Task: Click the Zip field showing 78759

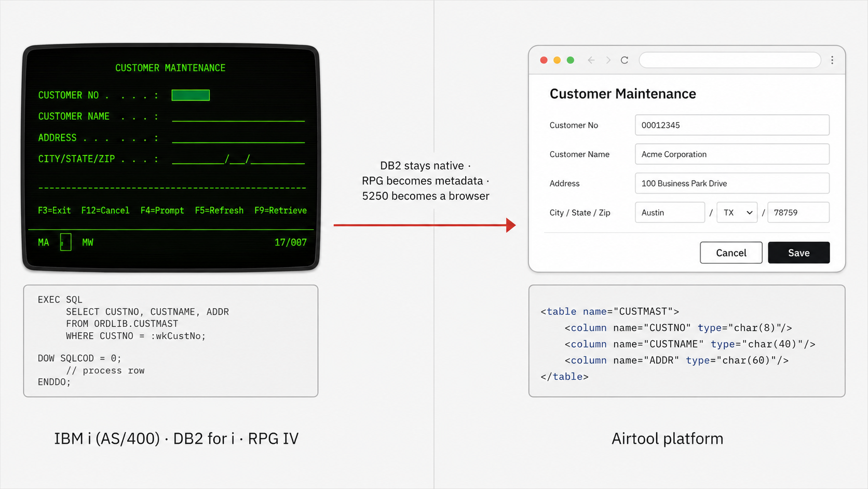Action: pyautogui.click(x=798, y=213)
